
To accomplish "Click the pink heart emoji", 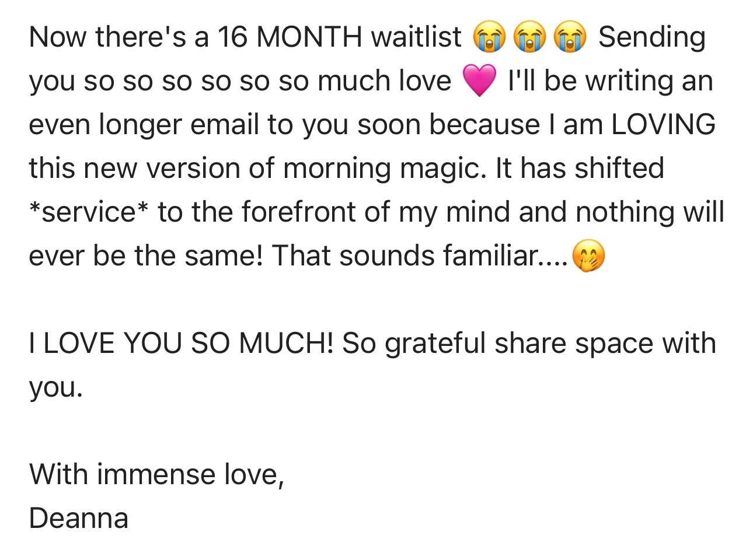I will pyautogui.click(x=479, y=80).
